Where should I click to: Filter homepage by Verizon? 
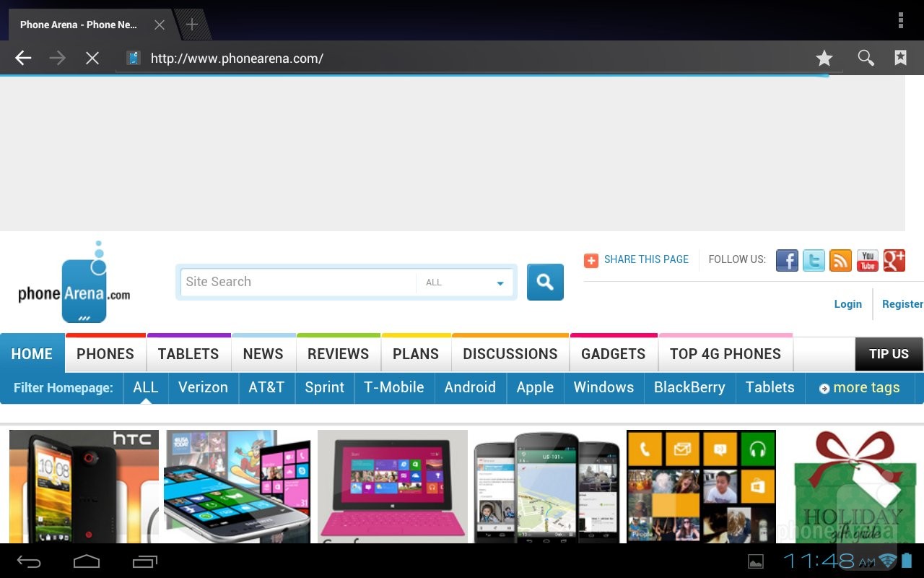click(x=203, y=387)
